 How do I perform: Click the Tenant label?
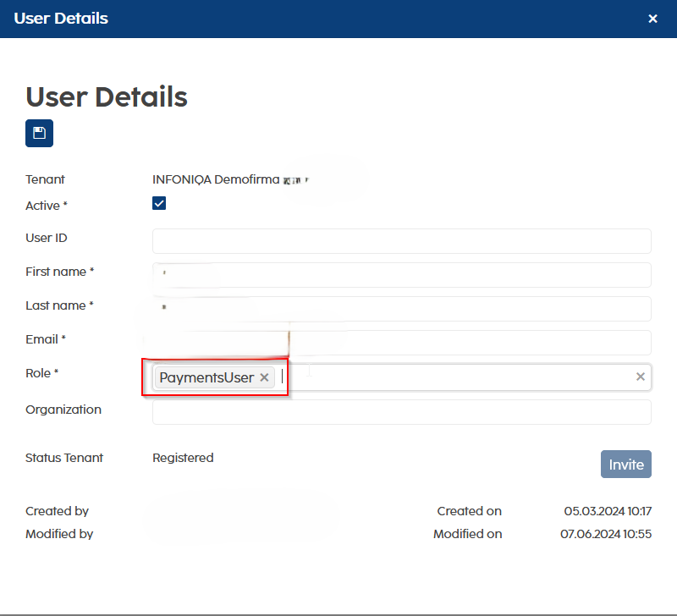(45, 179)
